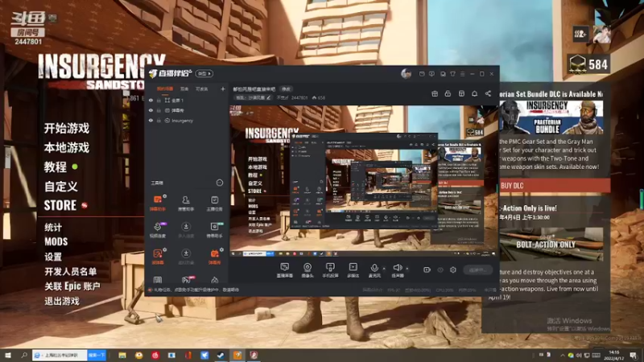Lock the Insurgency source layer

159,121
